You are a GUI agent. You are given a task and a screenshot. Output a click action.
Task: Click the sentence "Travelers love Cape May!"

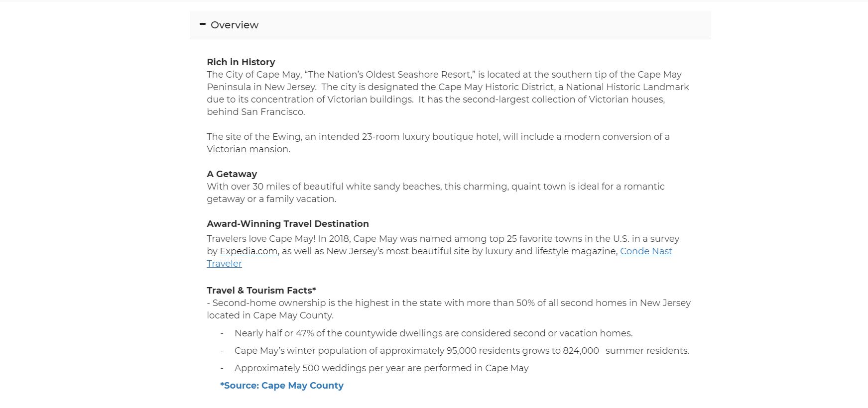click(x=261, y=239)
